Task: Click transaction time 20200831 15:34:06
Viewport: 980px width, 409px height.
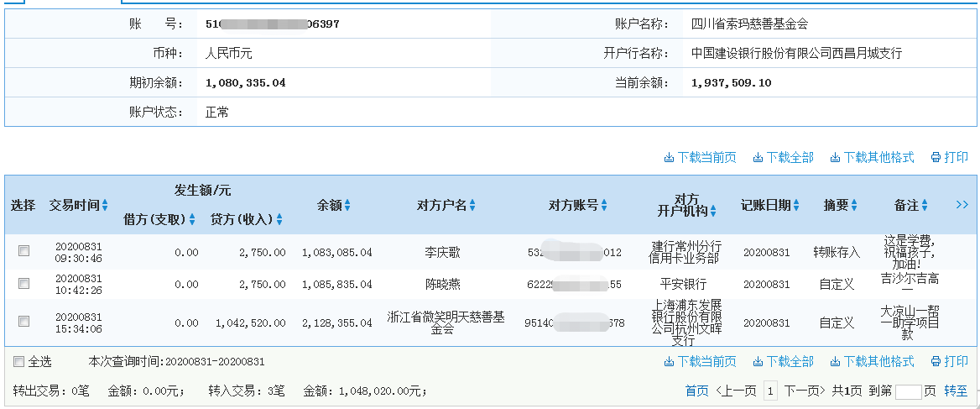Action: pos(78,322)
